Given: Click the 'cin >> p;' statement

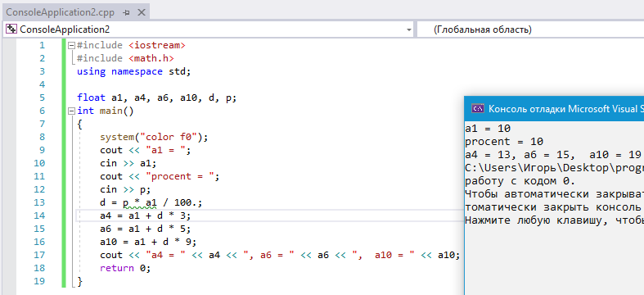Looking at the screenshot, I should point(125,189).
